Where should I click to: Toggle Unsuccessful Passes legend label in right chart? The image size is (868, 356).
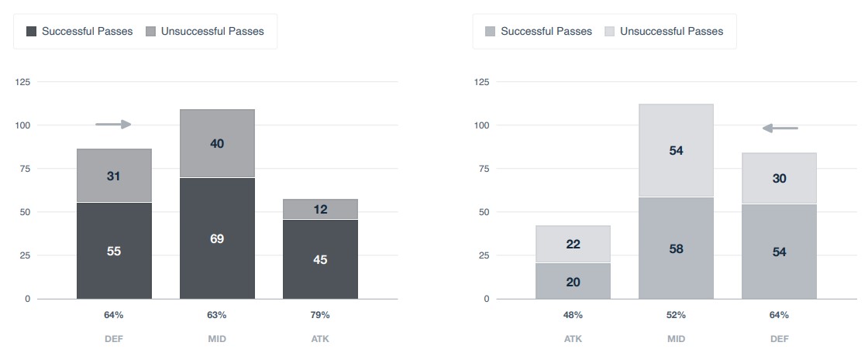click(x=671, y=32)
